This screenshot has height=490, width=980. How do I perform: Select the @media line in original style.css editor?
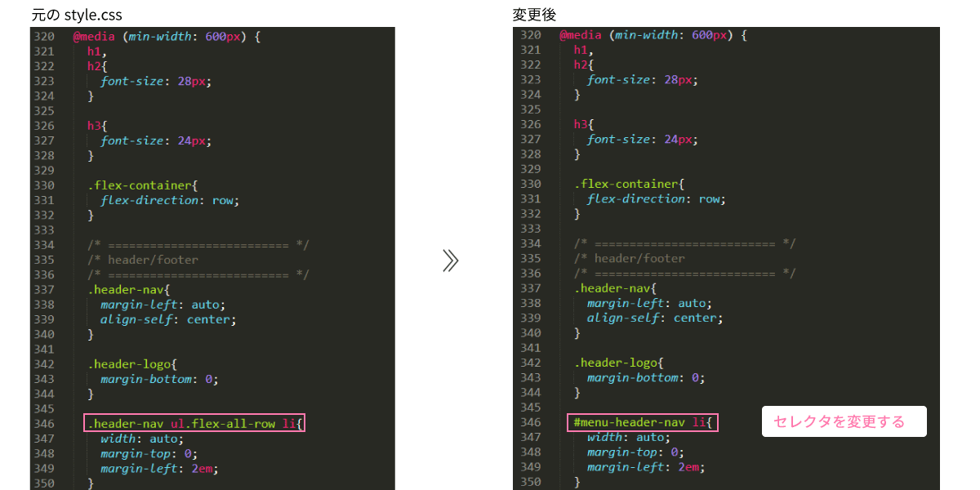[x=167, y=36]
